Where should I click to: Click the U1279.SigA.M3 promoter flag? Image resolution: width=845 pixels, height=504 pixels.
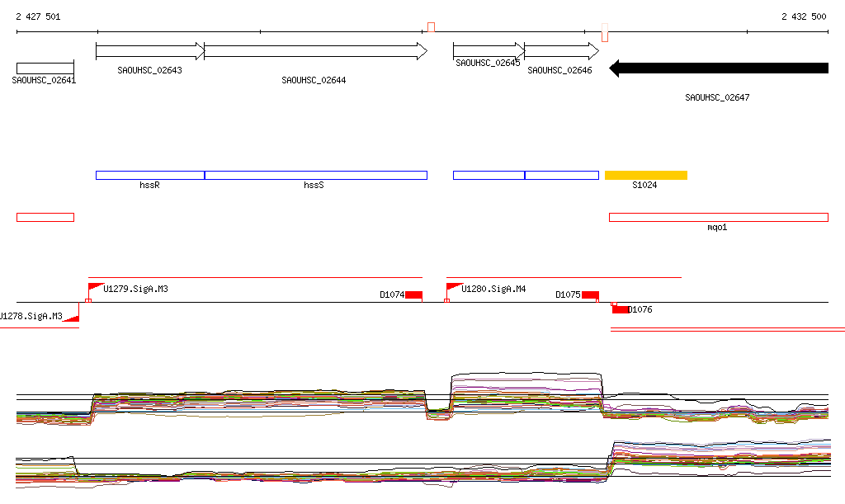(95, 291)
